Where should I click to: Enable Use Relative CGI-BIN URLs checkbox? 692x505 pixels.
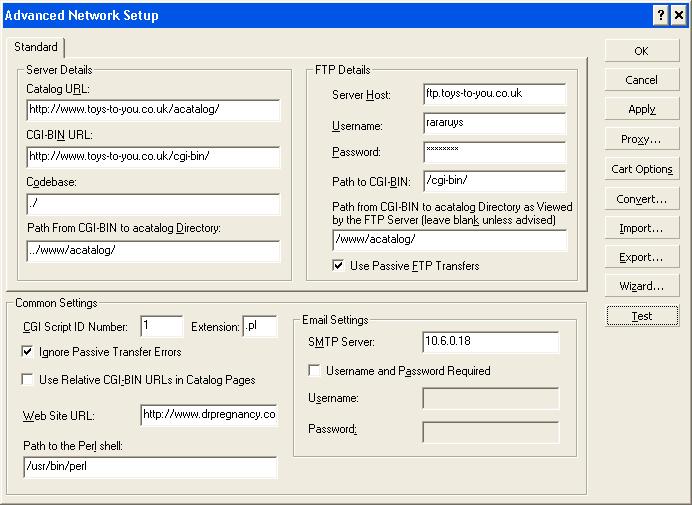pyautogui.click(x=27, y=380)
